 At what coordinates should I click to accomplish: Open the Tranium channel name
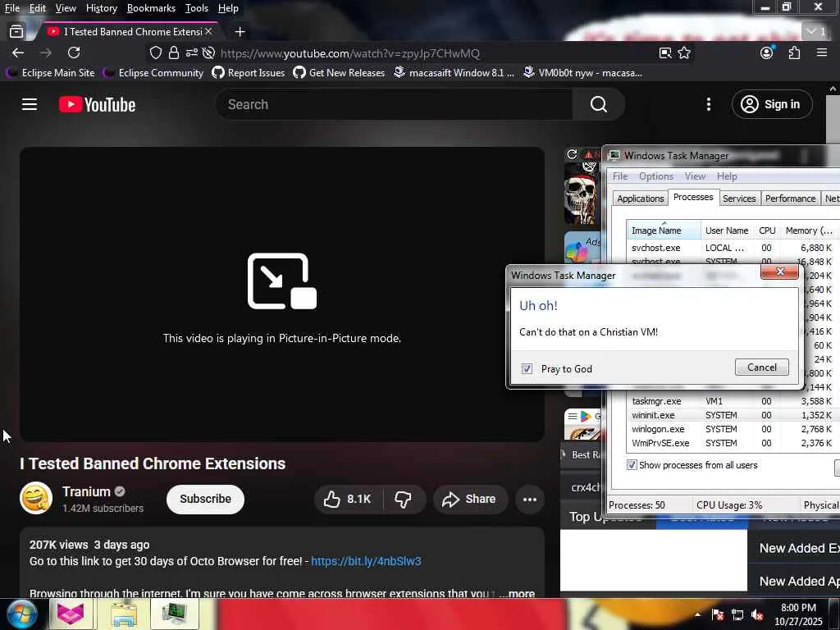(86, 492)
